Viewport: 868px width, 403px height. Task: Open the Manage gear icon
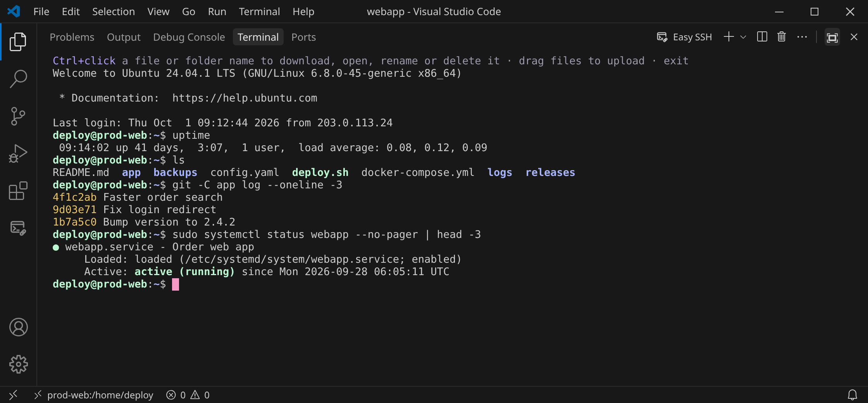(18, 364)
